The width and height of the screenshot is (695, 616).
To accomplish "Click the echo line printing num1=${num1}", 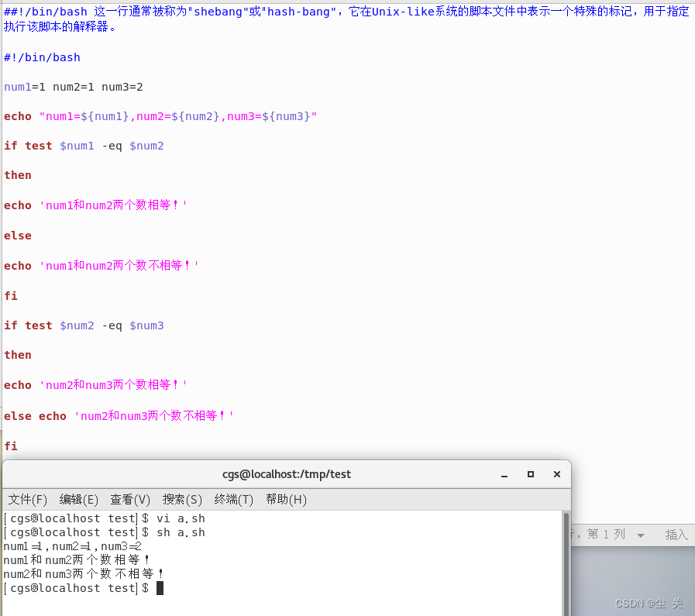I will [160, 116].
